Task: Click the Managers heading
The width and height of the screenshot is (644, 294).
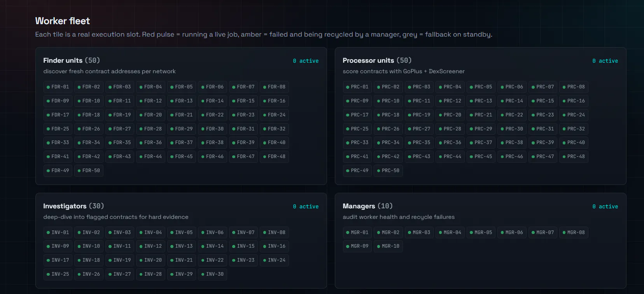Action: [367, 206]
